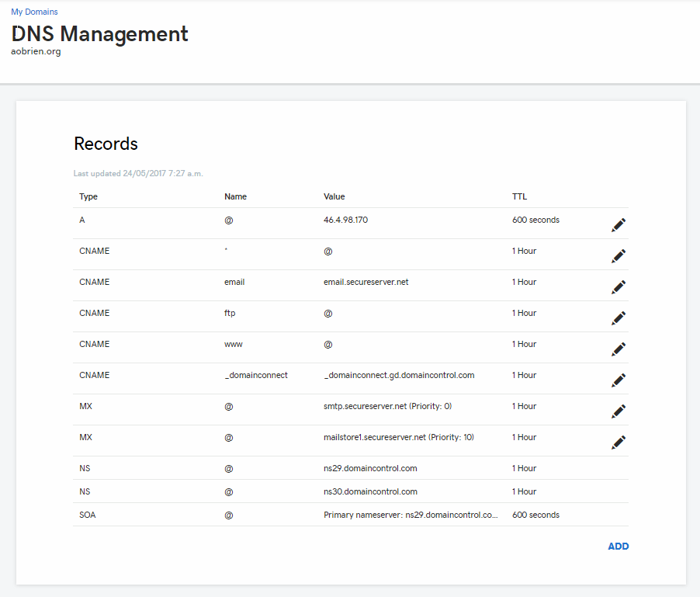This screenshot has height=597, width=700.
Task: Edit the A record 46.4.98.170
Action: pyautogui.click(x=619, y=225)
